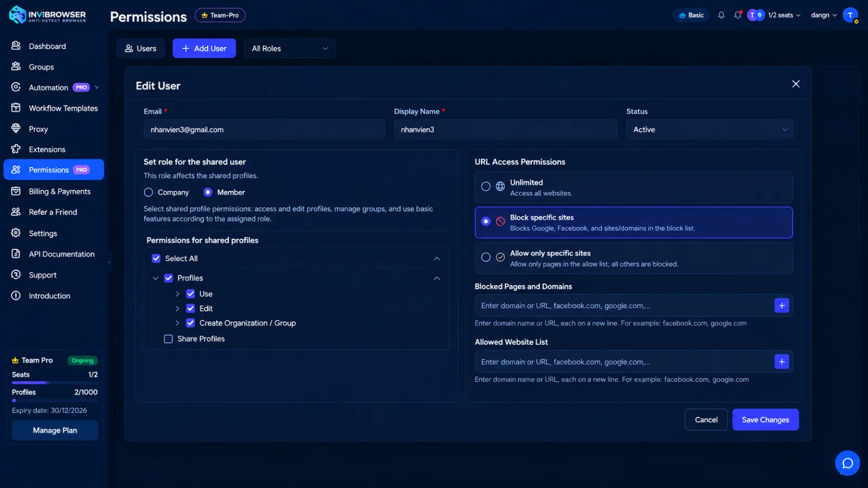Open the Status Active dropdown
This screenshot has height=488, width=868.
point(710,130)
